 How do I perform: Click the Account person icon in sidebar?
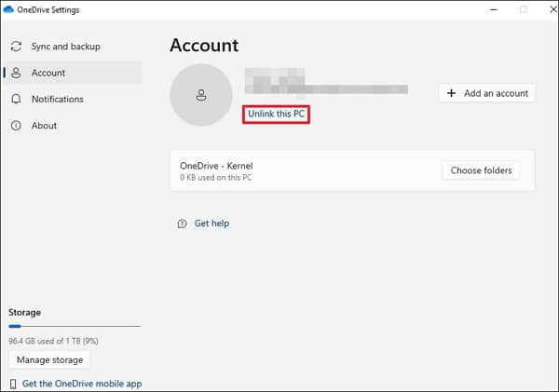tap(16, 73)
